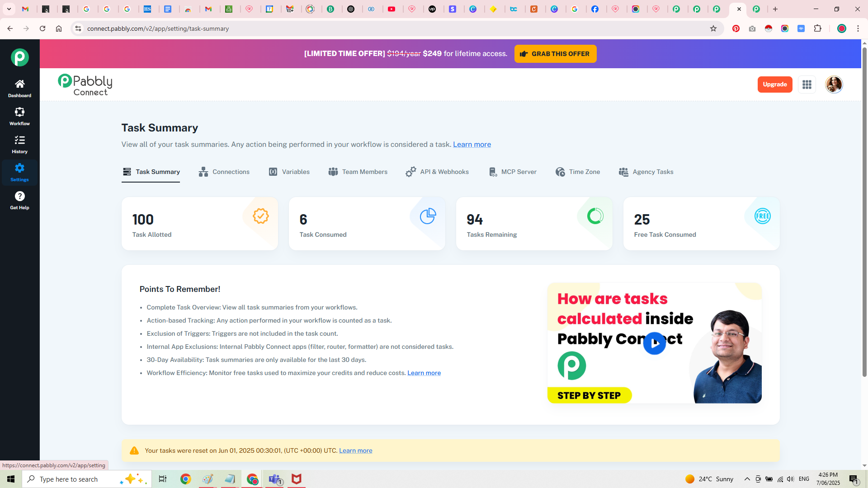Open History in the sidebar
The image size is (868, 488).
tap(19, 145)
